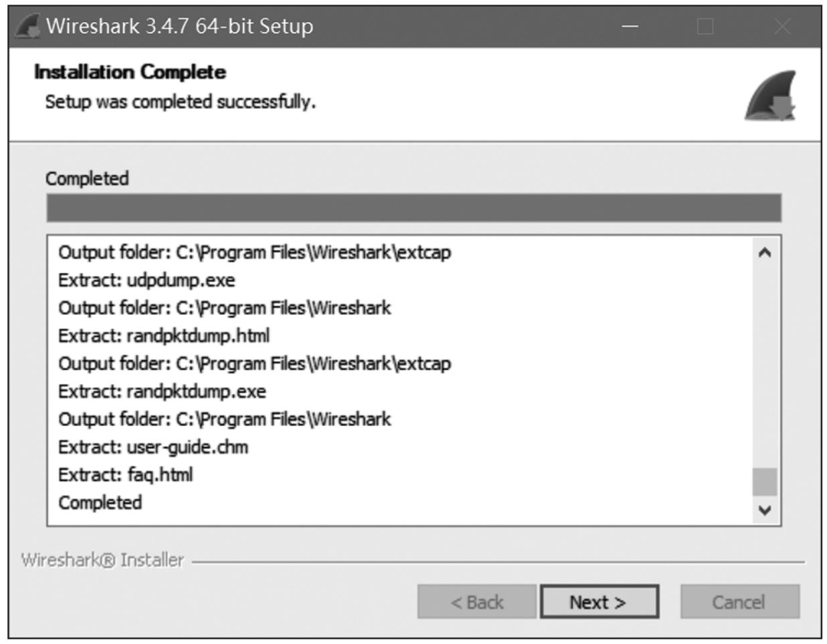Select the "Extract: udpdump.exe" log line
This screenshot has height=644, width=827.
tap(146, 280)
